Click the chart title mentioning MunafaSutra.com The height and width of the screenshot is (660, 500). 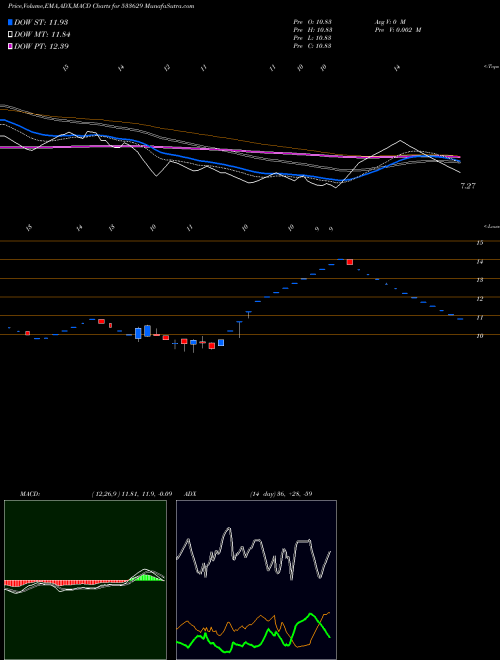[x=101, y=6]
